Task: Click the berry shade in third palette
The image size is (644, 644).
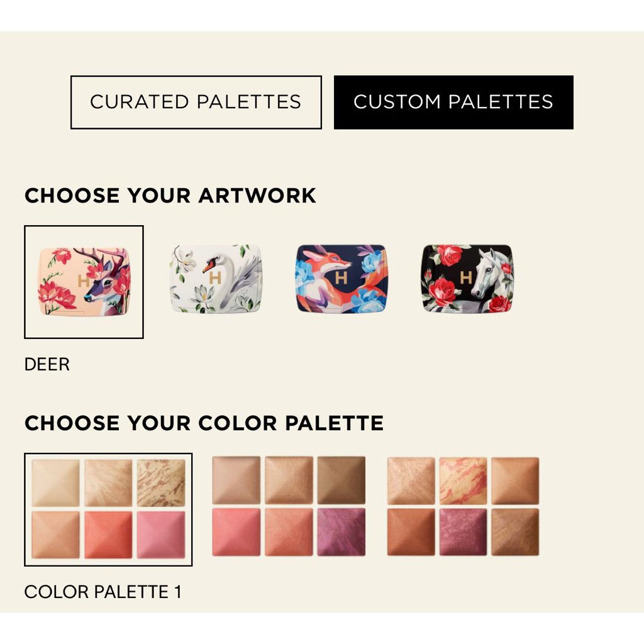Action: pos(463,532)
